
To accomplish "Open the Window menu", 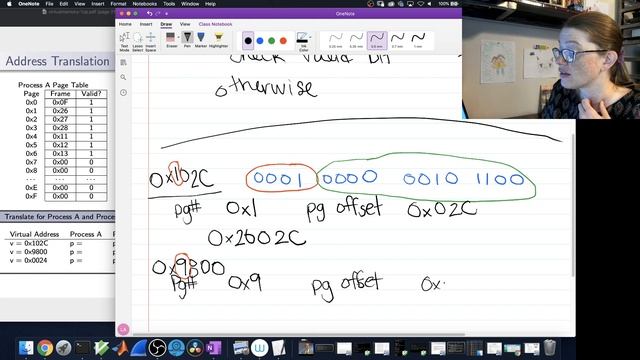I will (190, 4).
